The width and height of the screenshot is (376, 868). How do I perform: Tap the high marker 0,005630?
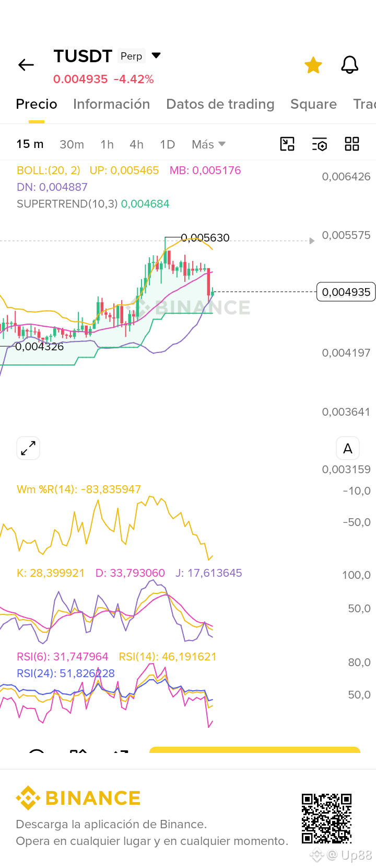(x=205, y=238)
